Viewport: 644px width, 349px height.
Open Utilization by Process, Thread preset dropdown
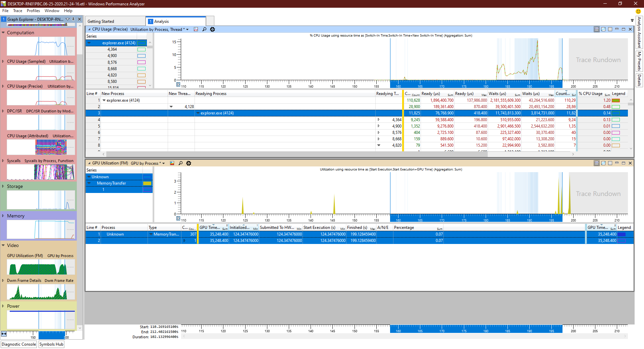click(187, 30)
